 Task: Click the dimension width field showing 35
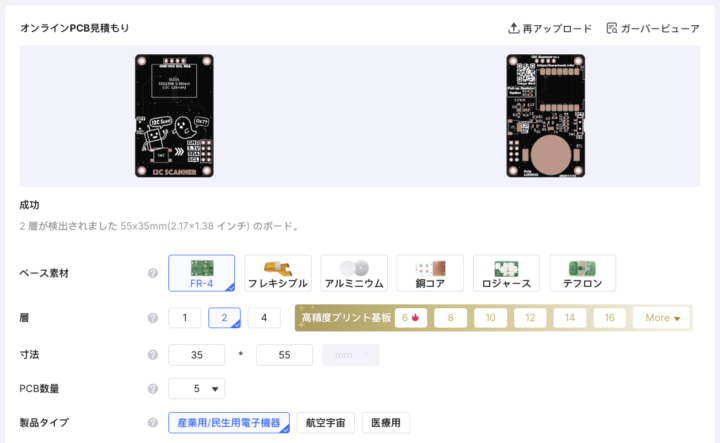point(197,355)
